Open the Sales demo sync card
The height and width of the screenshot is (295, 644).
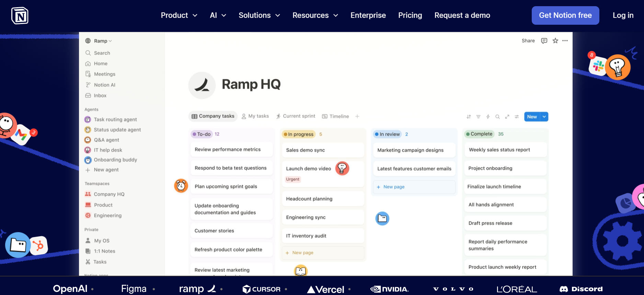tap(323, 150)
